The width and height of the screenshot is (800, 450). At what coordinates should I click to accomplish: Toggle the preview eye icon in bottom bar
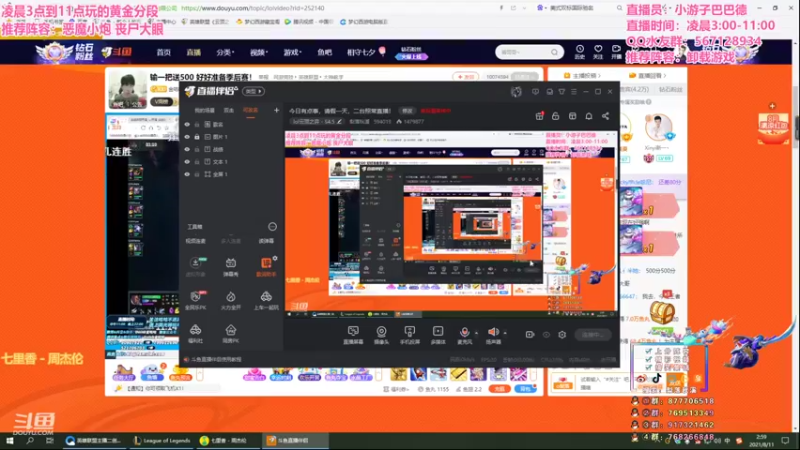coord(546,335)
